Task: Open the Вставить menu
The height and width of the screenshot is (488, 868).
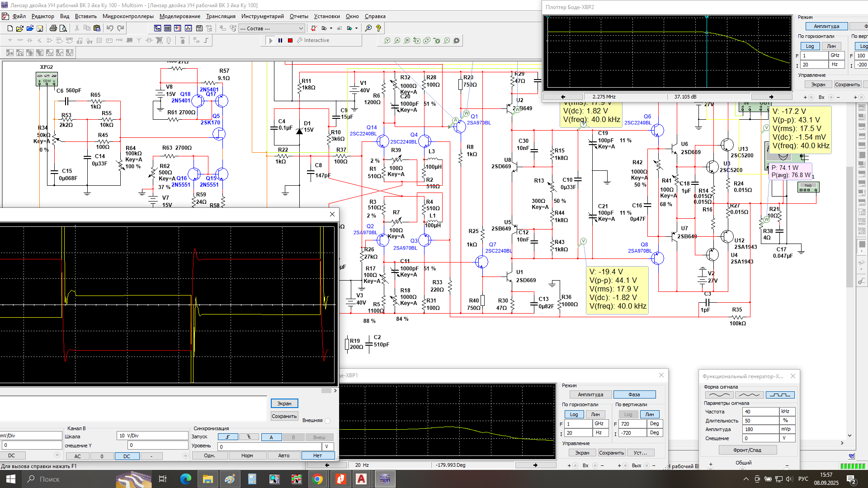Action: coord(86,16)
